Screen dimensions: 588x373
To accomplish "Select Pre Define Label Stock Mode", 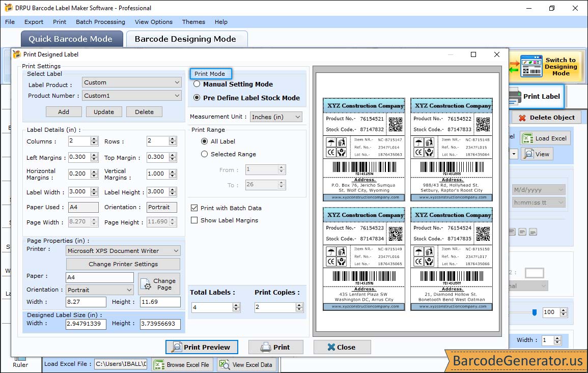I will coord(197,98).
